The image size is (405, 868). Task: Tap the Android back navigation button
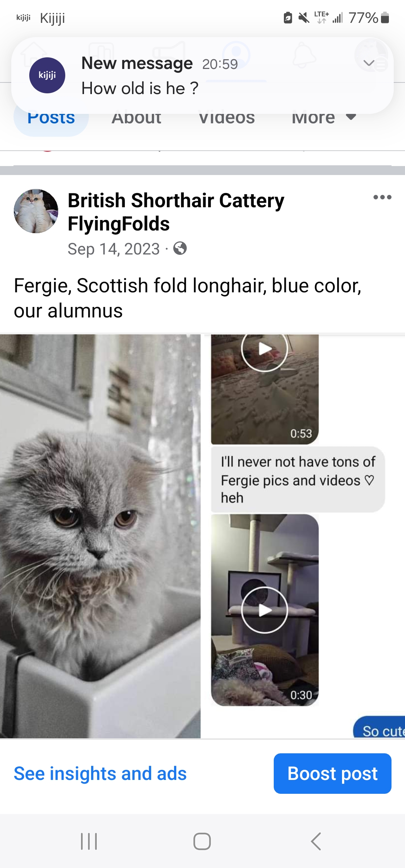coord(316,841)
